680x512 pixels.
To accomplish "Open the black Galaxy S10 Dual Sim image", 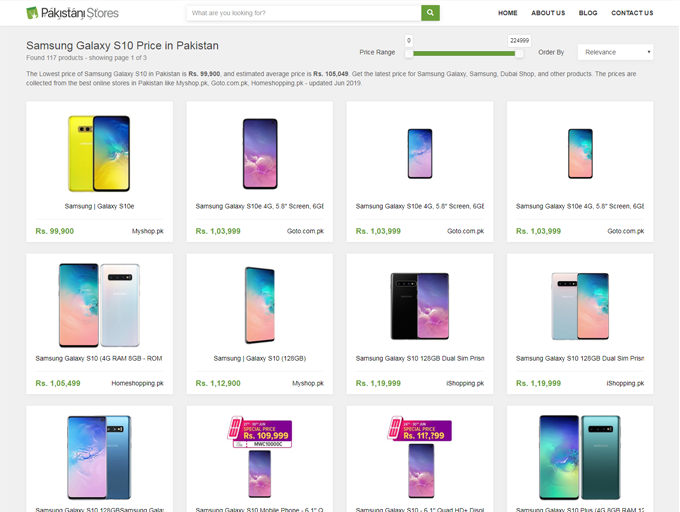I will 420,306.
